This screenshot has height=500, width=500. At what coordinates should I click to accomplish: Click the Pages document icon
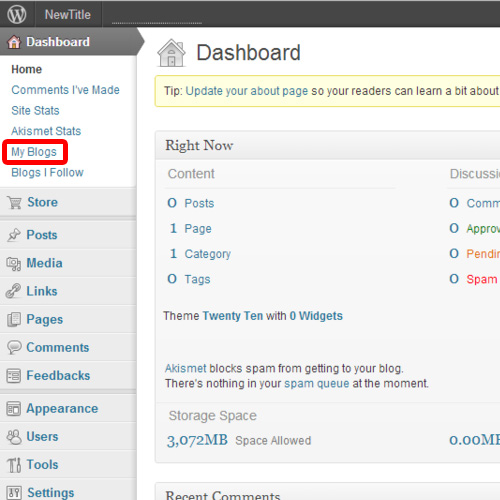pos(14,319)
